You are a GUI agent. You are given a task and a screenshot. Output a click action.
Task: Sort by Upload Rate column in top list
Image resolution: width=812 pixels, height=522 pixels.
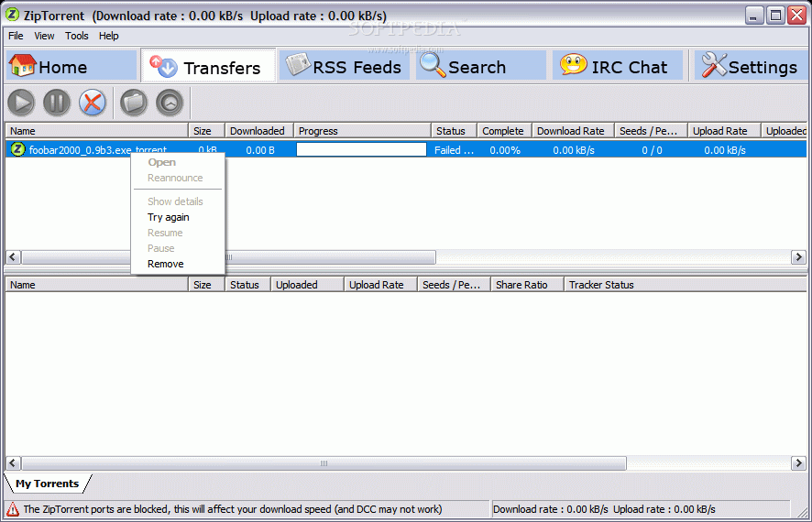(x=724, y=131)
